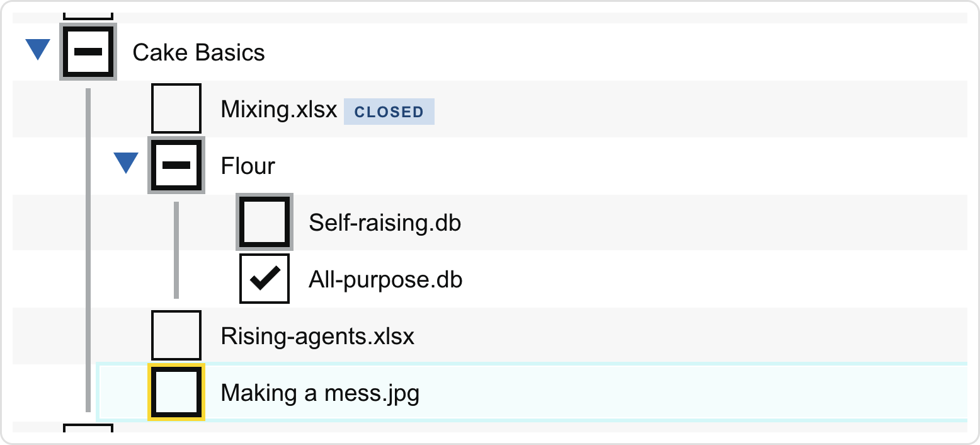The height and width of the screenshot is (445, 980).
Task: Check the Rising-agents.xlsx checkbox
Action: (176, 335)
